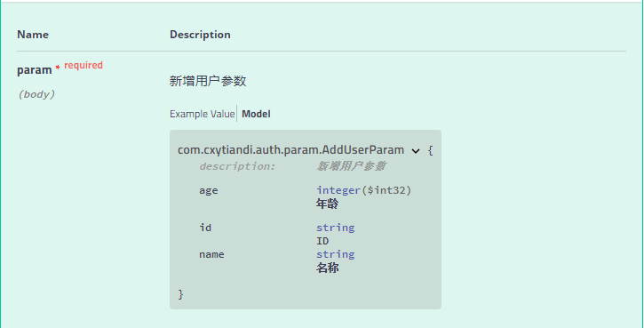Click the 'string' type next to name
Screen dimensions: 644x328
pyautogui.click(x=336, y=254)
